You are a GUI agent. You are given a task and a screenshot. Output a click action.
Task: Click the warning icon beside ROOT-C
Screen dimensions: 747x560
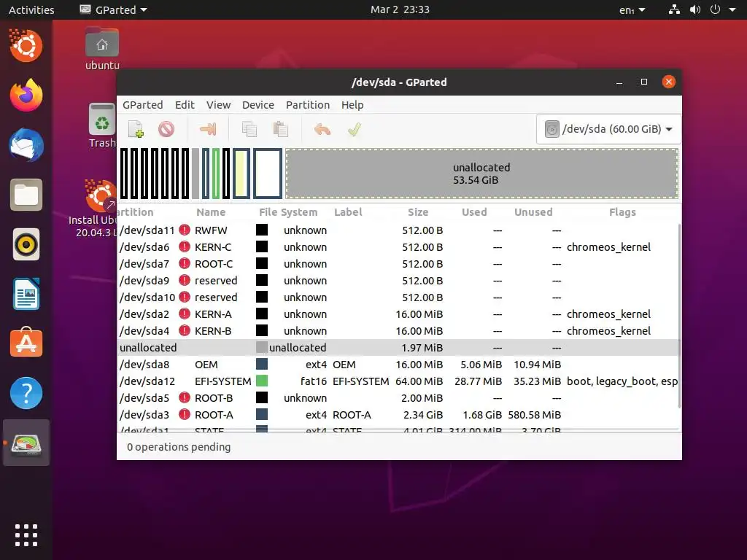[185, 263]
